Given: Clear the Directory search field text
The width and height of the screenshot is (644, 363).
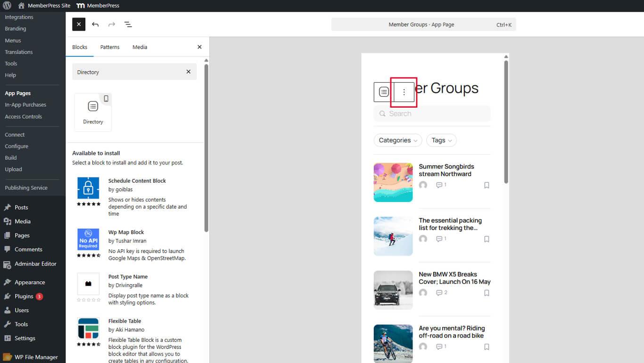Looking at the screenshot, I should (189, 72).
